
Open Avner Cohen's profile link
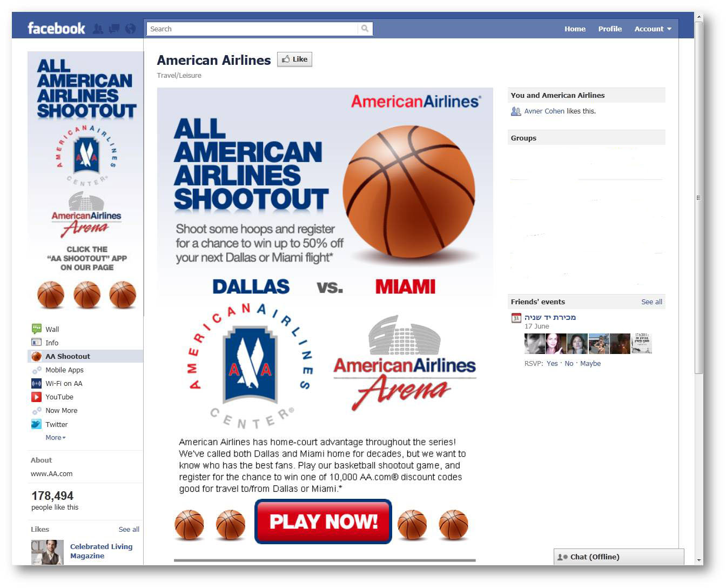pos(544,111)
